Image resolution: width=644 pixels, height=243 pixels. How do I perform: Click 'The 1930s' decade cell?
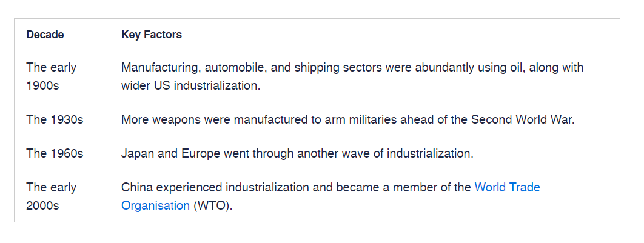[x=55, y=119]
